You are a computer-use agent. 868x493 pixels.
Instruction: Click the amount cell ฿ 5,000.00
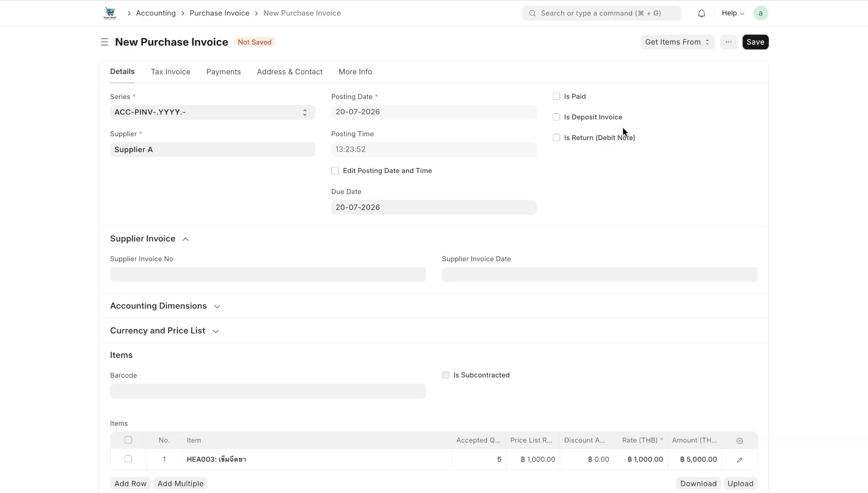point(694,459)
